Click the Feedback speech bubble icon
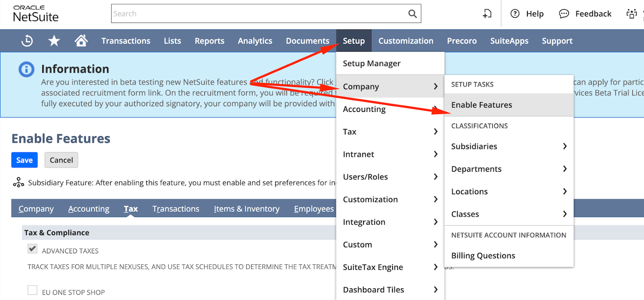 point(564,14)
